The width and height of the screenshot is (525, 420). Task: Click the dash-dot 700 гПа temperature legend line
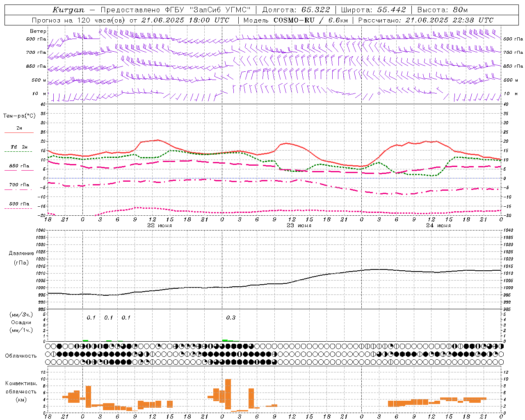pyautogui.click(x=18, y=190)
